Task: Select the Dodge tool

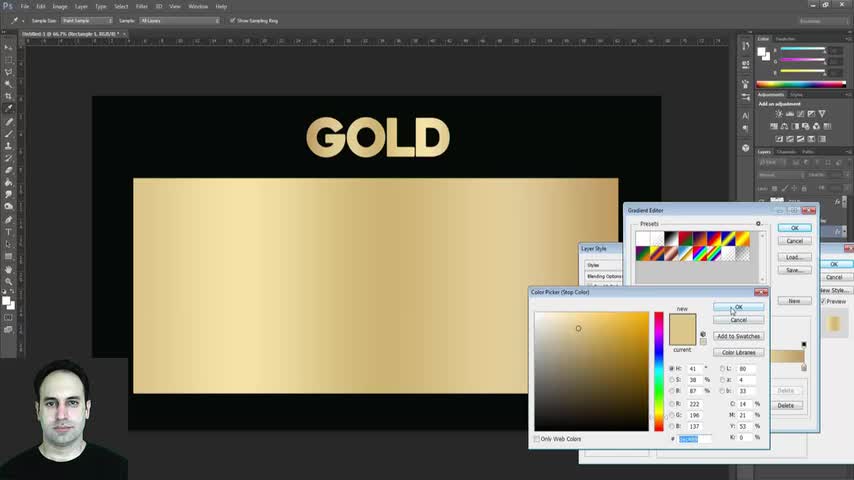Action: pyautogui.click(x=8, y=206)
